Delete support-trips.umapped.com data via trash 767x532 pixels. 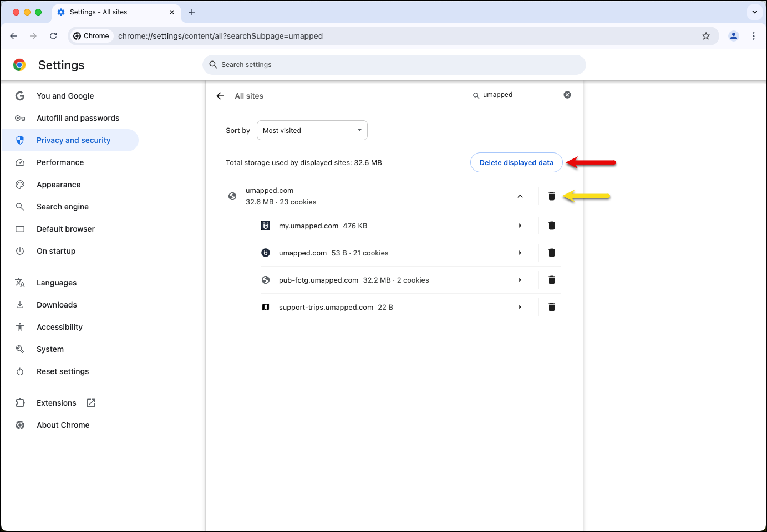[552, 307]
